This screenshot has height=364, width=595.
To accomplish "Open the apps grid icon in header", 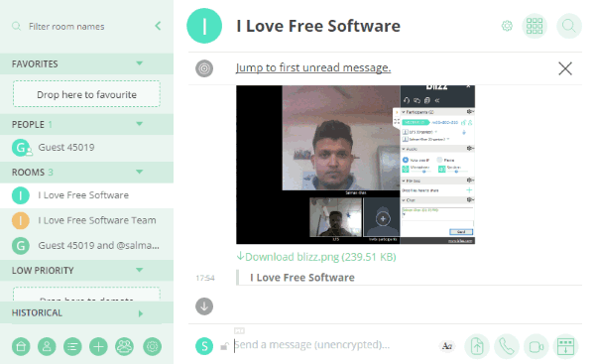I will tap(535, 26).
